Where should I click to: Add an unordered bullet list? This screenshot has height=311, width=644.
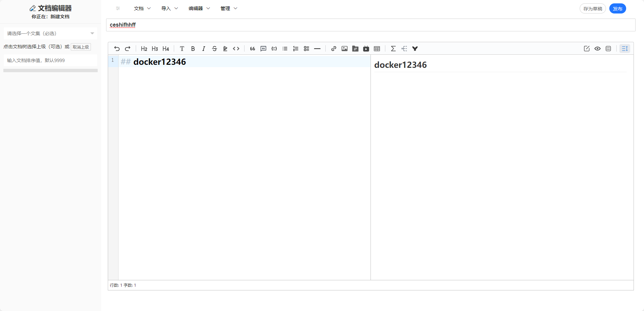pyautogui.click(x=285, y=49)
